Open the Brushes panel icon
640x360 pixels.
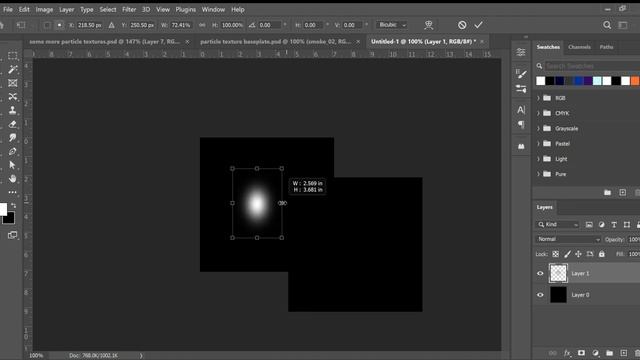[521, 74]
